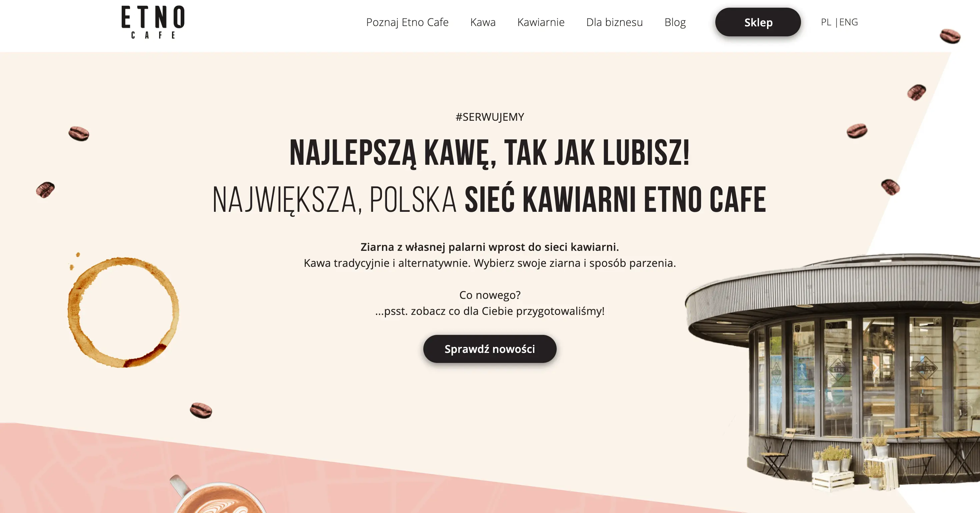Viewport: 980px width, 513px height.
Task: Visit the Blog page
Action: click(675, 22)
